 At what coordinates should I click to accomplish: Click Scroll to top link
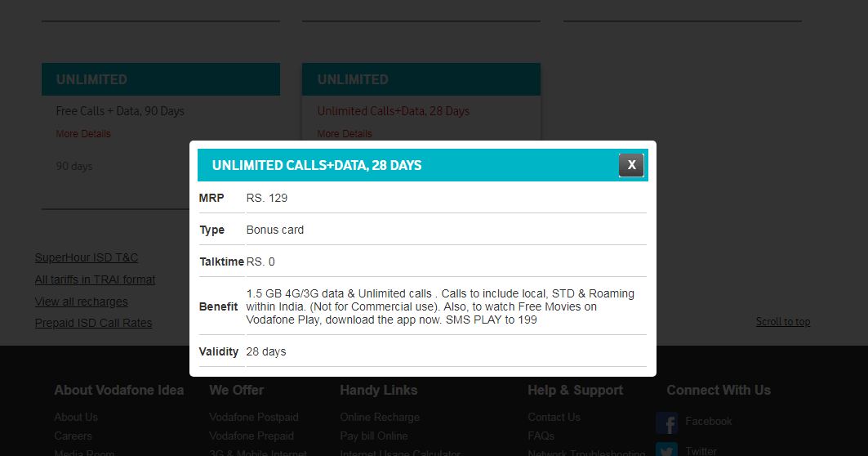tap(782, 322)
